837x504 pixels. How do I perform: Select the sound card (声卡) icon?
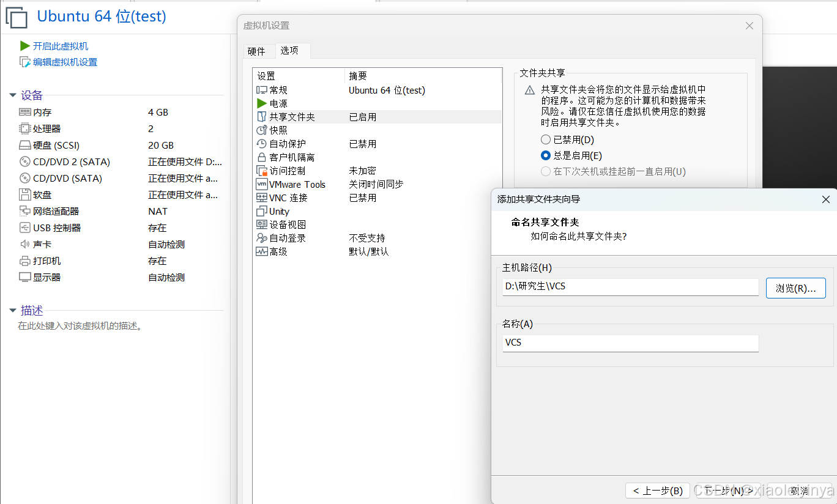click(25, 245)
